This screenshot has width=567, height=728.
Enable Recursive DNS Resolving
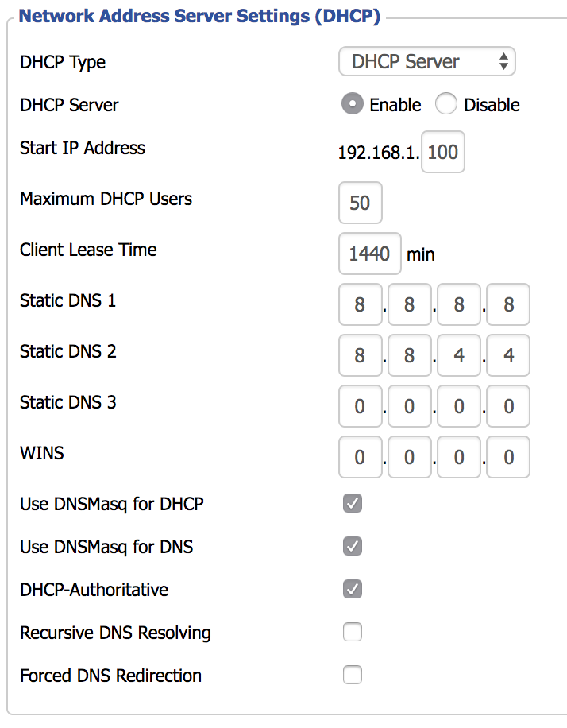[353, 632]
